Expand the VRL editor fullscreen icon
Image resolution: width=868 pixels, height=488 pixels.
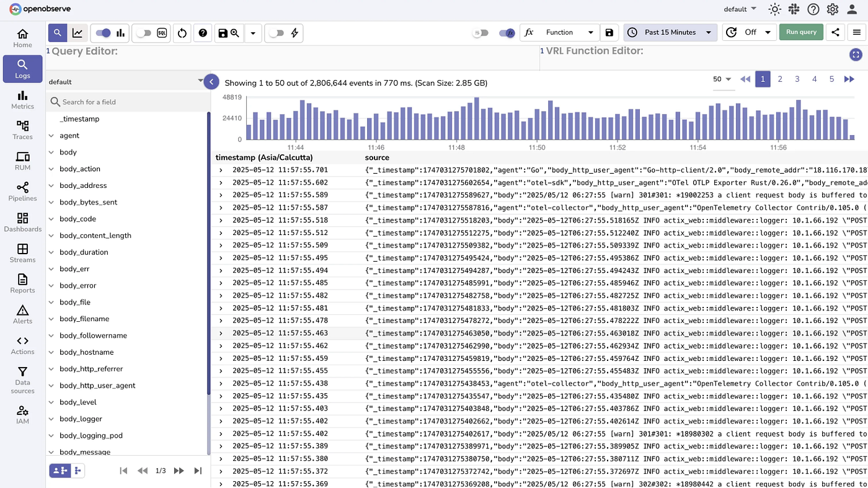856,55
